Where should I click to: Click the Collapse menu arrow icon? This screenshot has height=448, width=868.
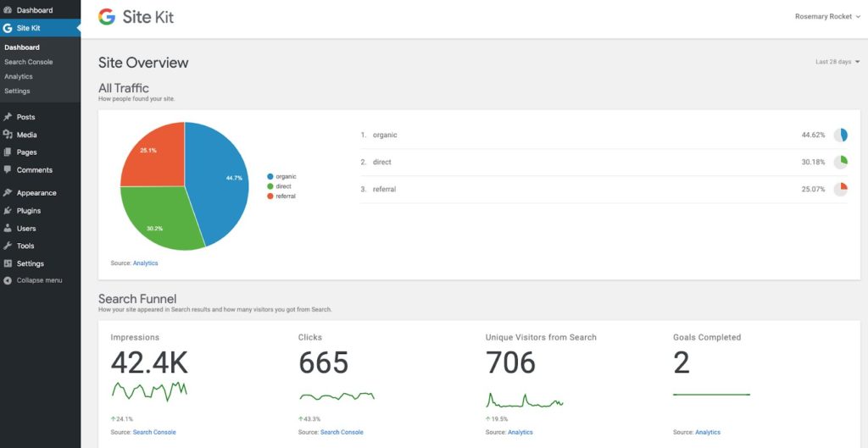click(x=7, y=280)
